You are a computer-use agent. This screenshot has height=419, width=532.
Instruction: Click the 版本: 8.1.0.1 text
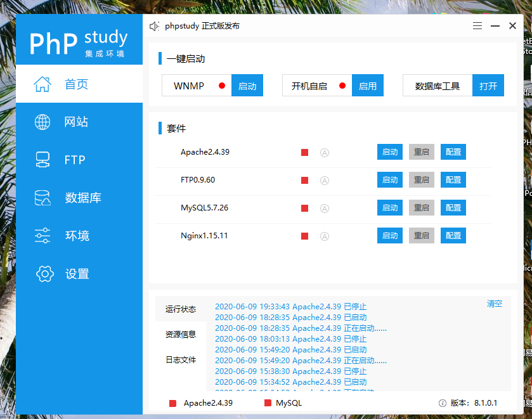coord(474,403)
